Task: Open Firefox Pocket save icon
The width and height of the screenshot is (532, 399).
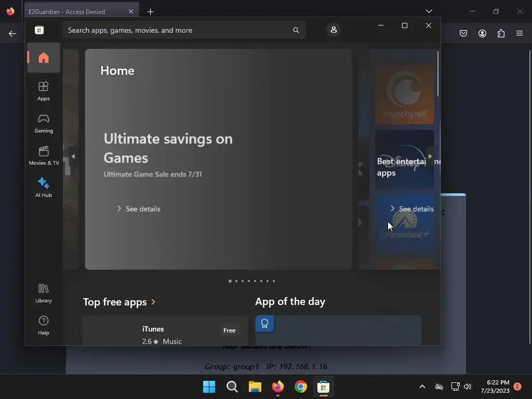Action: 463,33
